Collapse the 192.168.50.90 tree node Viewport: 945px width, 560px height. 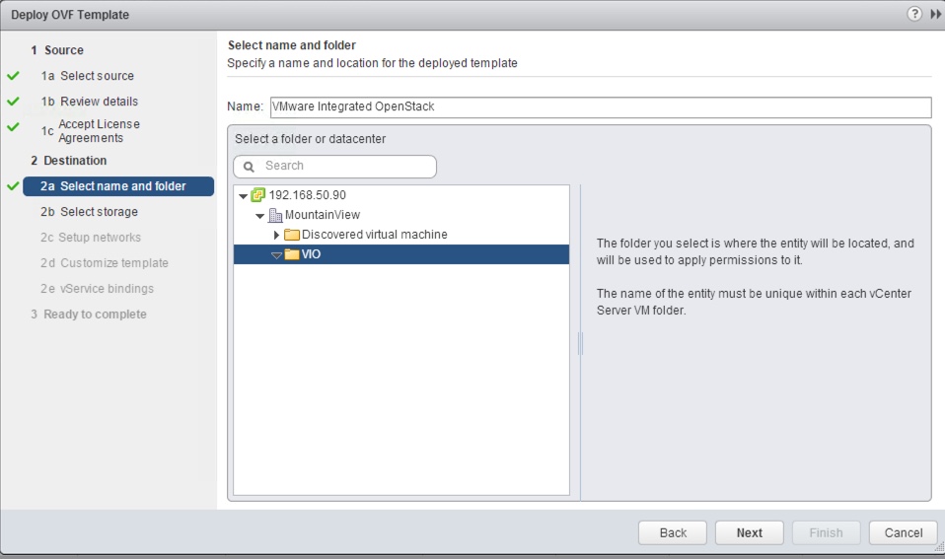[x=244, y=195]
